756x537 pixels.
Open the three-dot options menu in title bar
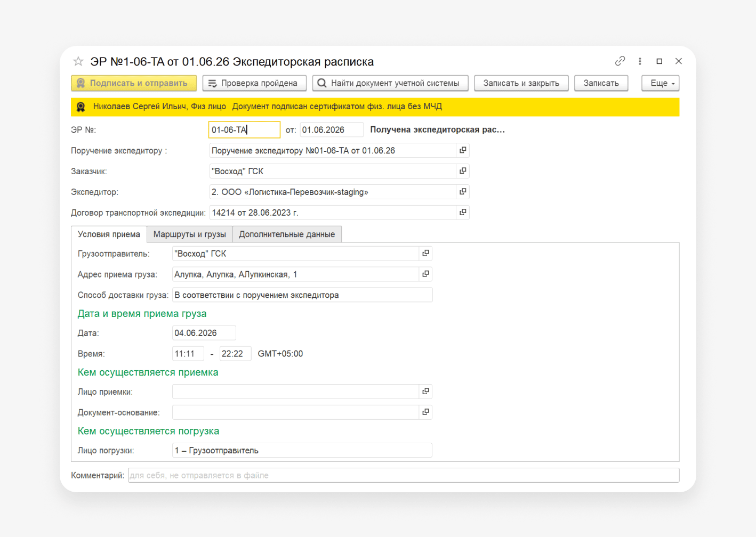point(640,61)
